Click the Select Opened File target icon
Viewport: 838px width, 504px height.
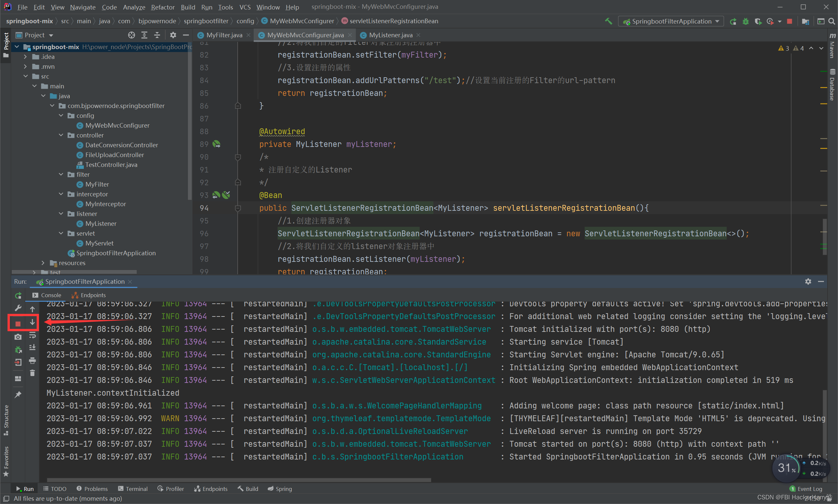(132, 35)
